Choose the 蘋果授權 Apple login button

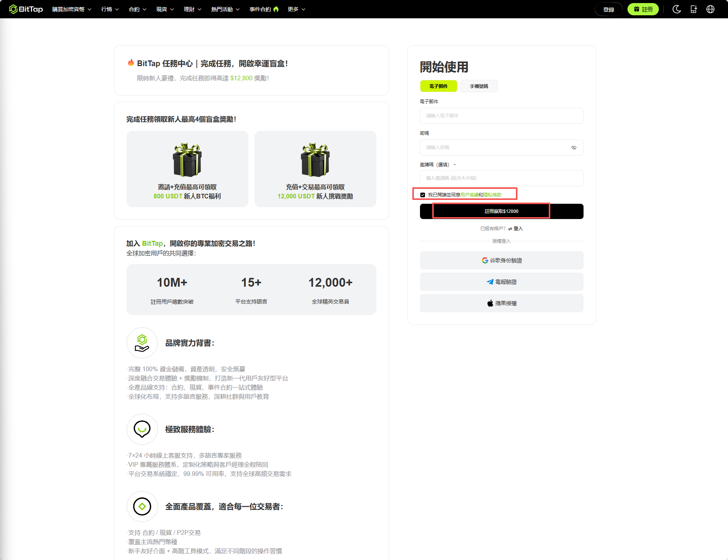pos(501,303)
